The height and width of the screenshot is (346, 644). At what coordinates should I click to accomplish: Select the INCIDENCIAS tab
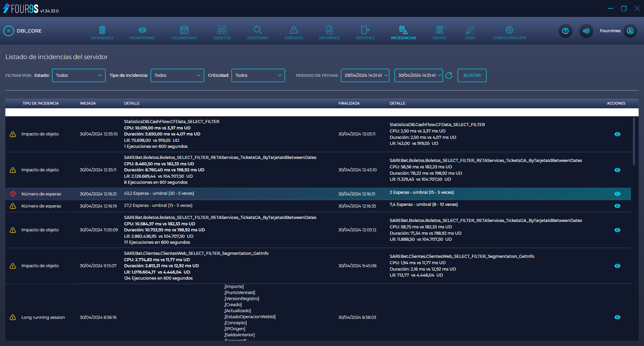pyautogui.click(x=403, y=32)
